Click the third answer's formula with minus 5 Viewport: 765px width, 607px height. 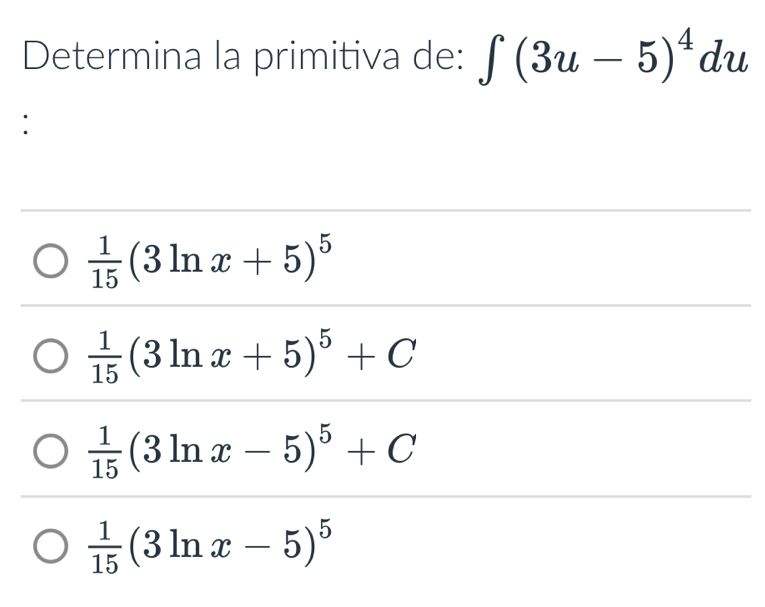(x=248, y=451)
